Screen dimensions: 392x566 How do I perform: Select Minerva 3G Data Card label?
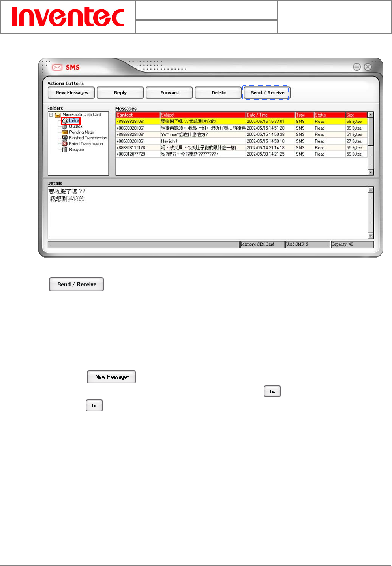(x=82, y=115)
